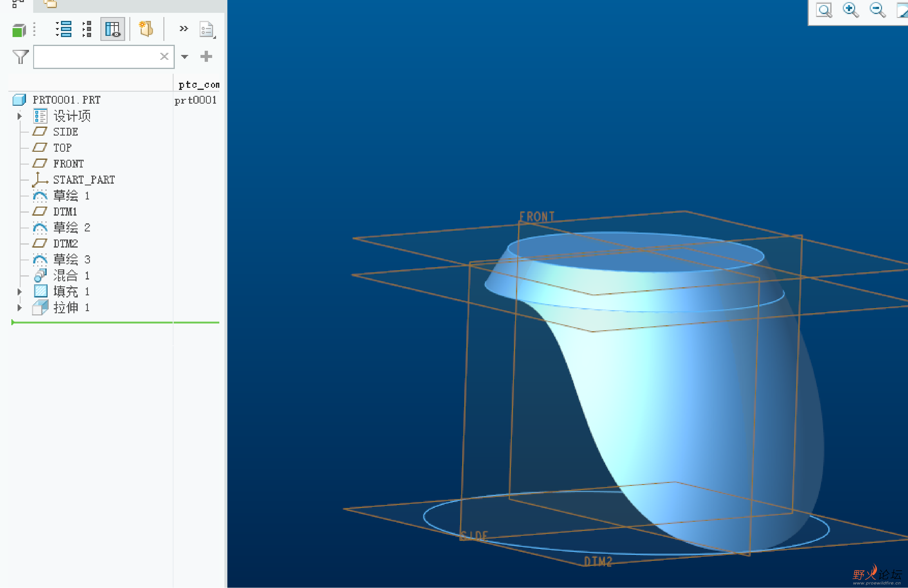Expand the 设计项 tree node
Screen dimensions: 908x588
tap(19, 116)
